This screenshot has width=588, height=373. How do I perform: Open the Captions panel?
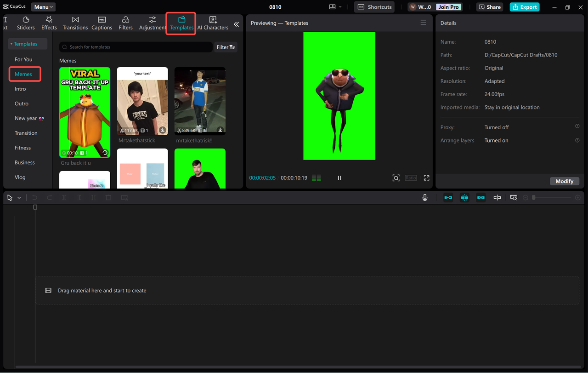102,23
